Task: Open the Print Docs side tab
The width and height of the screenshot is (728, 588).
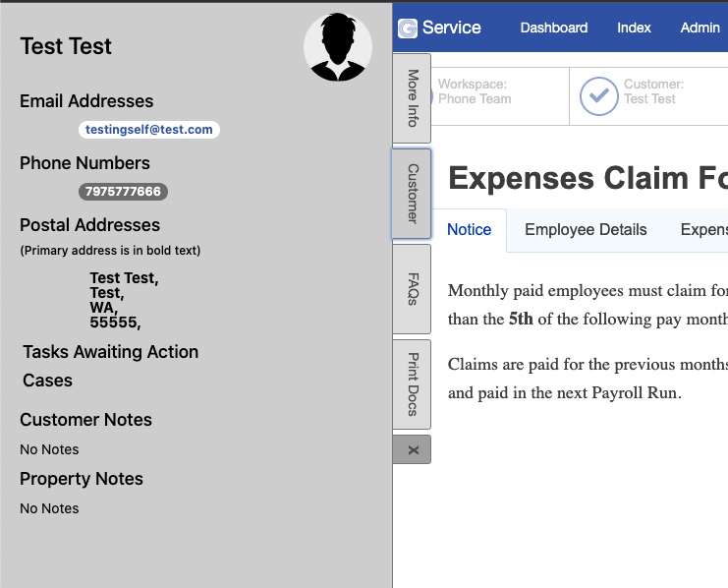Action: [x=413, y=383]
